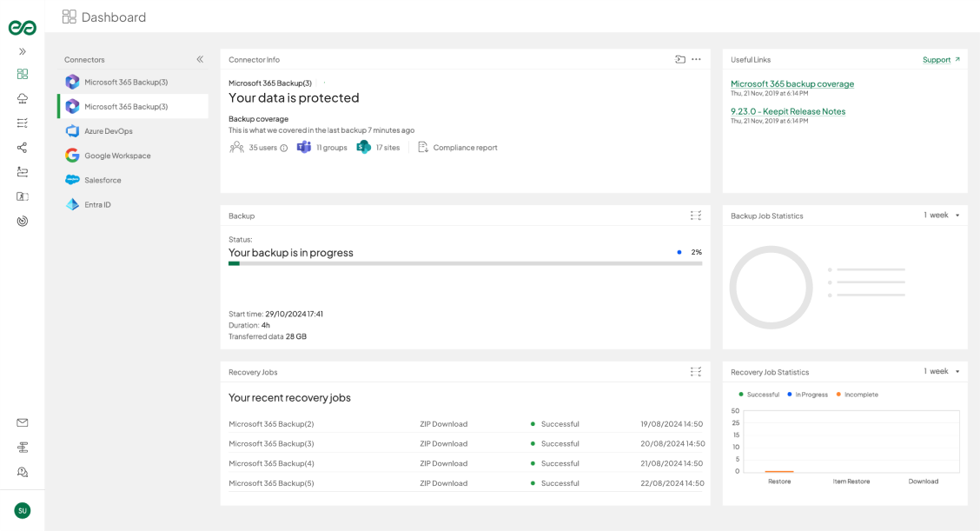Click the 17 sites text
Viewport: 980px width, 531px height.
point(387,148)
